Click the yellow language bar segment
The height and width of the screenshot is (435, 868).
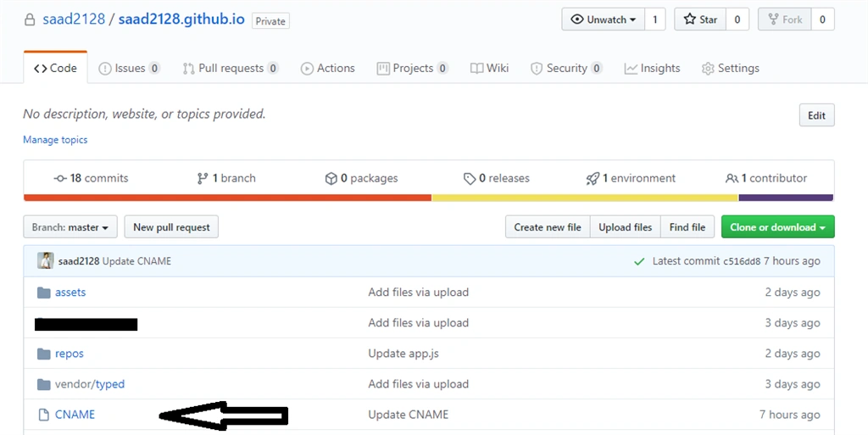coord(585,198)
